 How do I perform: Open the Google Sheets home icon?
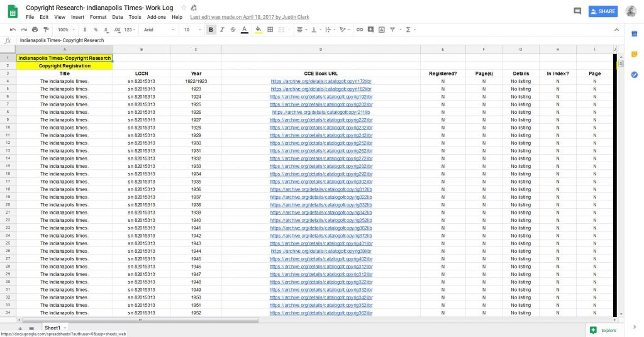coord(13,12)
